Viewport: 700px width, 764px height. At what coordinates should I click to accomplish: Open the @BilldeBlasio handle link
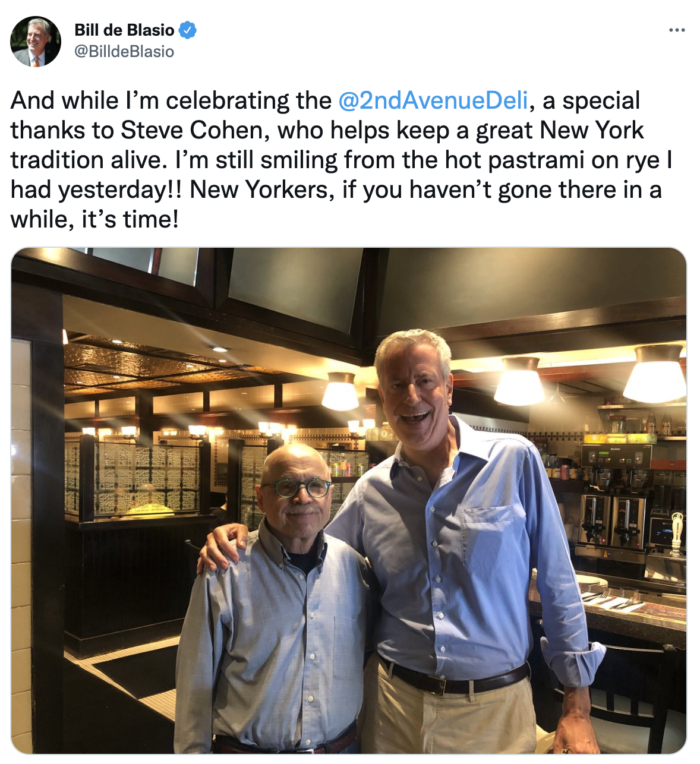point(124,52)
